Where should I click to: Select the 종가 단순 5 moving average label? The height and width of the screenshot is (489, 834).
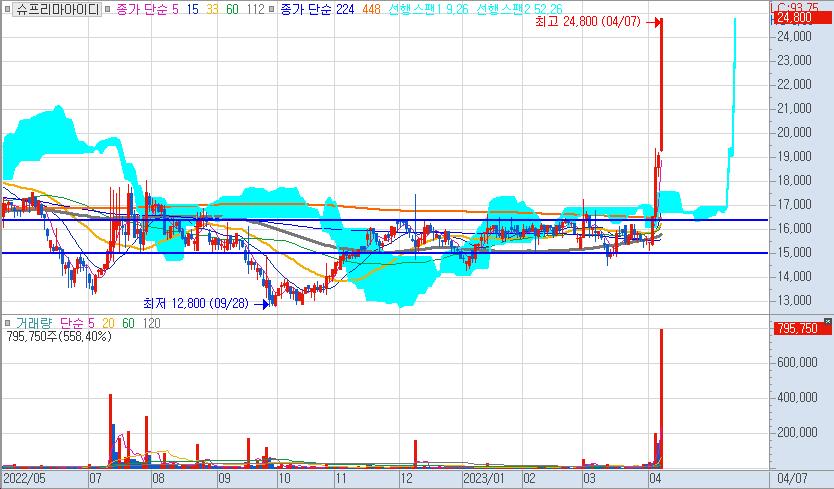[x=147, y=9]
